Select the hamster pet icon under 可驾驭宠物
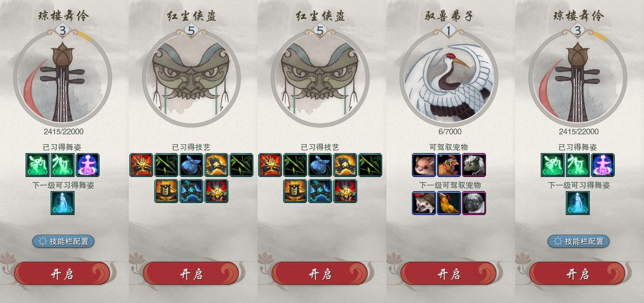 click(424, 165)
